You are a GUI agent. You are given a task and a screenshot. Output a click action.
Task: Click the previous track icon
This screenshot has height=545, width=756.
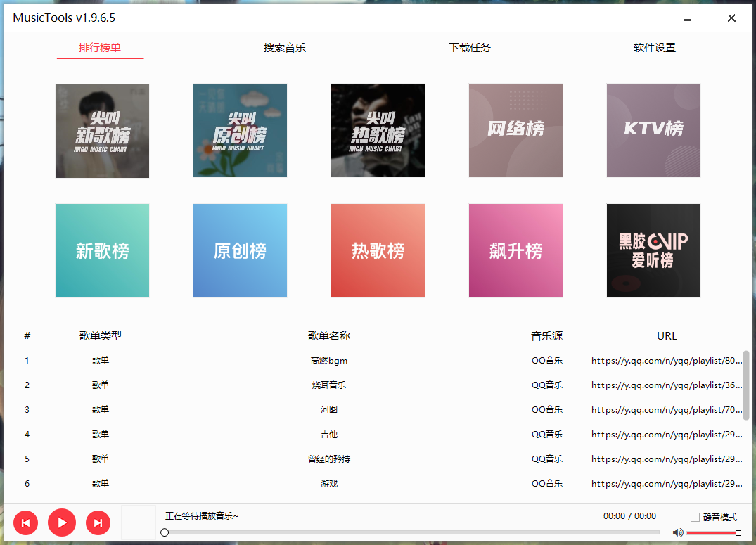point(25,522)
